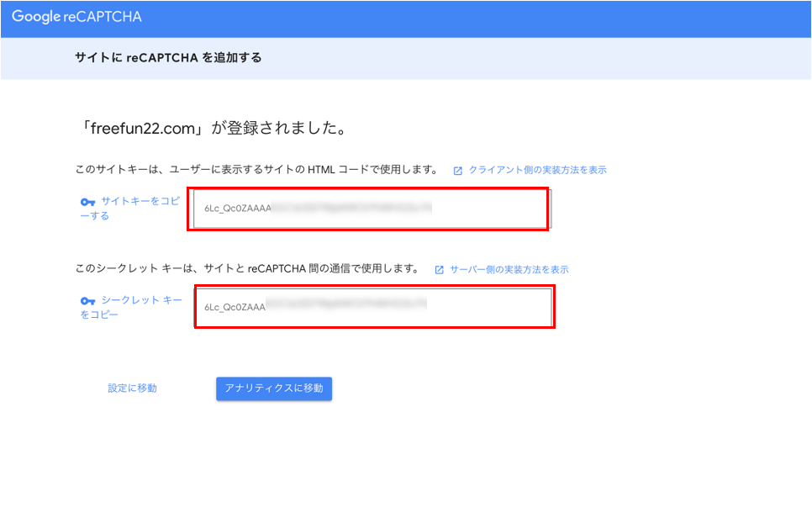
Task: Open the サーバー側の実装方法を表示 link
Action: (x=509, y=269)
